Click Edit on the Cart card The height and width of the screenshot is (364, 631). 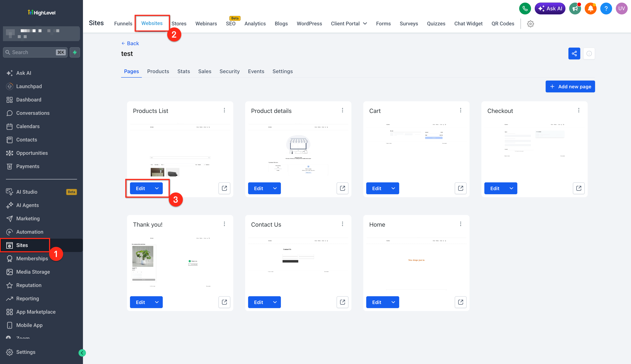tap(376, 188)
